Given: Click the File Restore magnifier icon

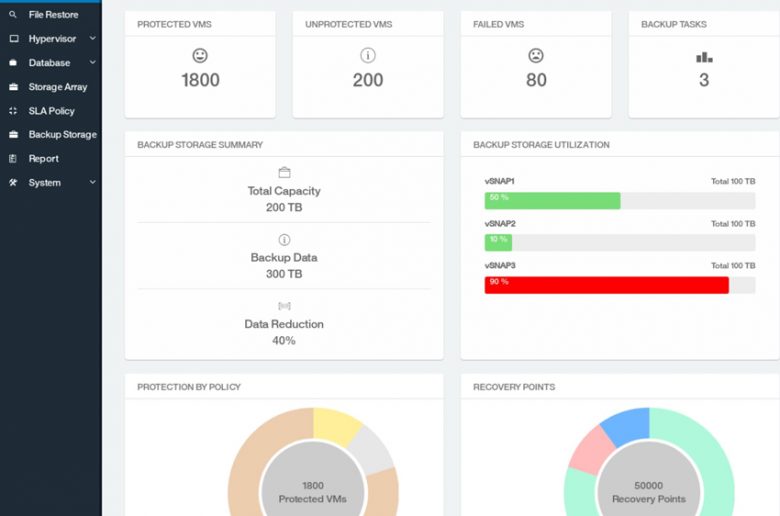Looking at the screenshot, I should click(x=13, y=15).
